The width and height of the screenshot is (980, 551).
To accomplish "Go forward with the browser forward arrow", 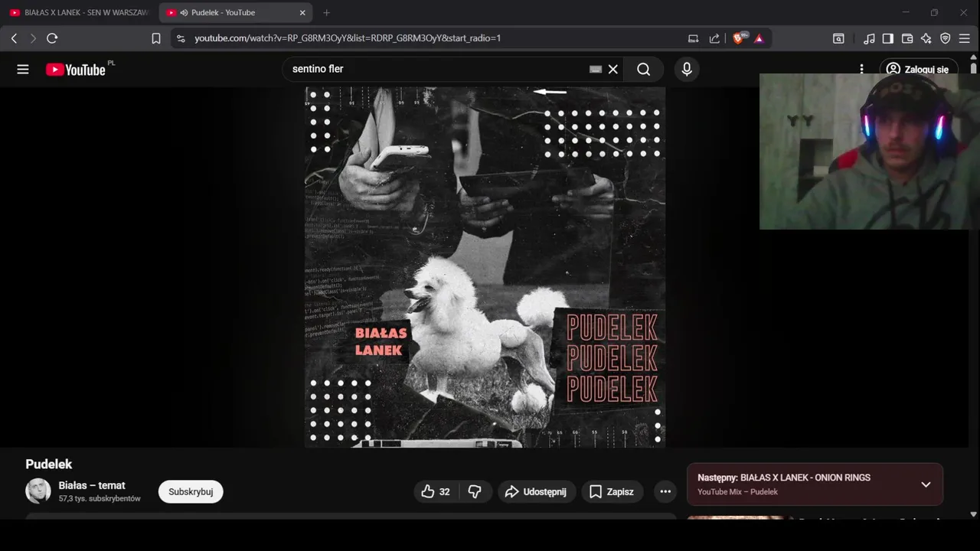I will (x=33, y=38).
